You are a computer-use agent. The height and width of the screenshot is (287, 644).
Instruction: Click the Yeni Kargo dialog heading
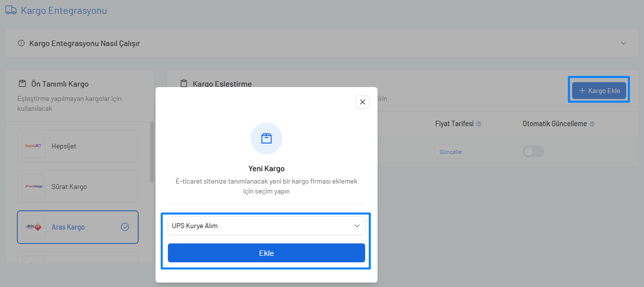[x=267, y=169]
